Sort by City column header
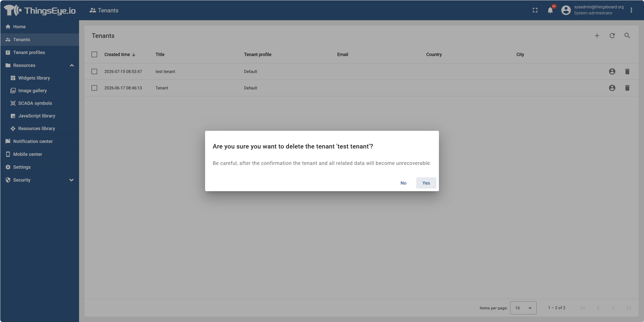This screenshot has height=322, width=644. tap(520, 54)
